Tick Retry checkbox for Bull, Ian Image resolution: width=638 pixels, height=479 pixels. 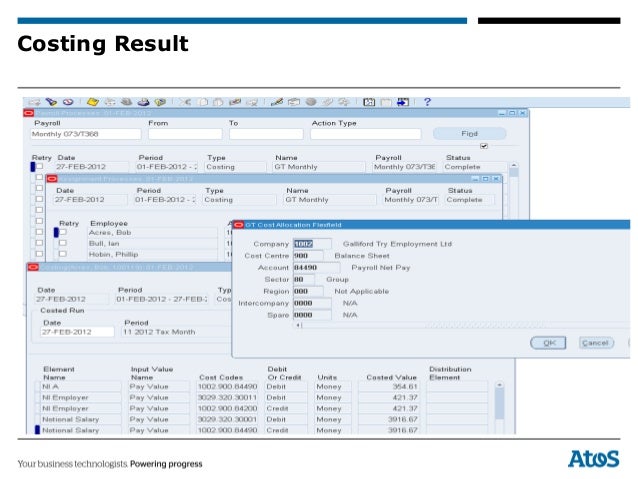click(63, 243)
